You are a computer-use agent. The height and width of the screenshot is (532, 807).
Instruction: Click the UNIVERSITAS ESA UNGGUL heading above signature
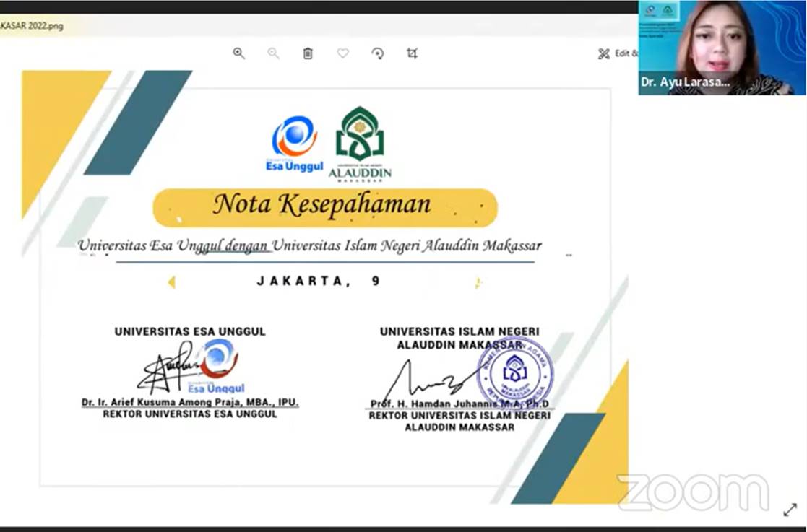click(190, 331)
